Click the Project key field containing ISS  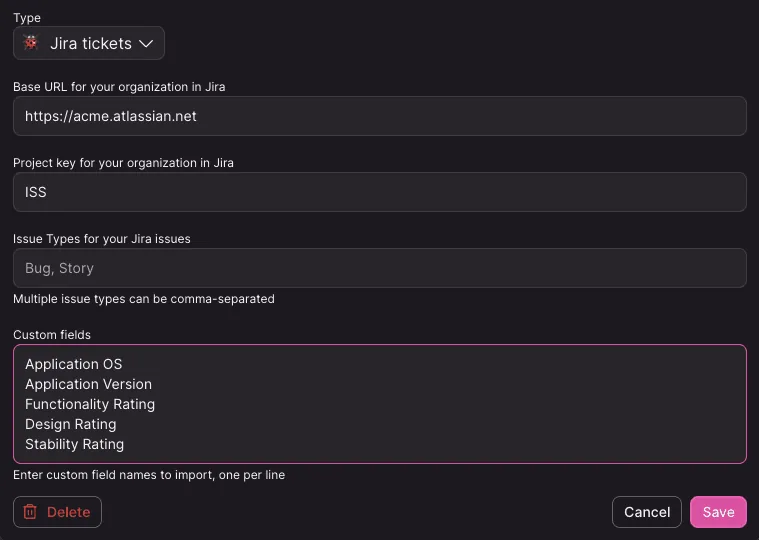coord(380,192)
